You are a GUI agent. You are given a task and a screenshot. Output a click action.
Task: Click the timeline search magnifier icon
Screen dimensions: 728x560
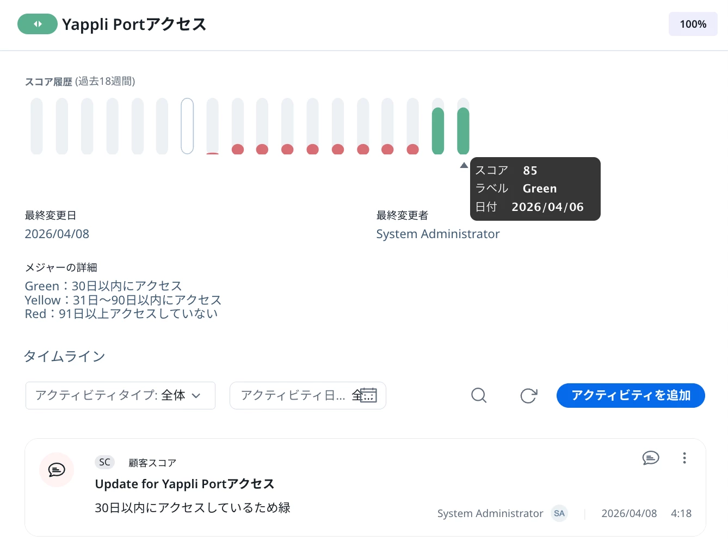(x=479, y=395)
